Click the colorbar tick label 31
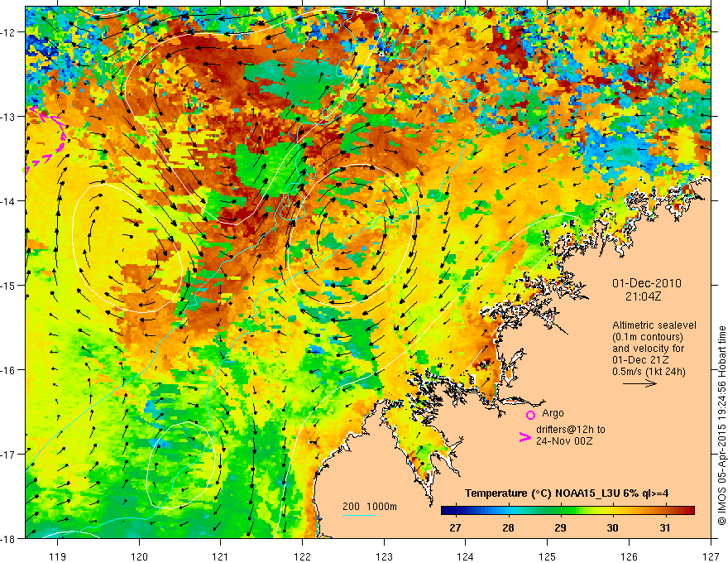Viewport: 728px width, 563px height. tap(665, 527)
